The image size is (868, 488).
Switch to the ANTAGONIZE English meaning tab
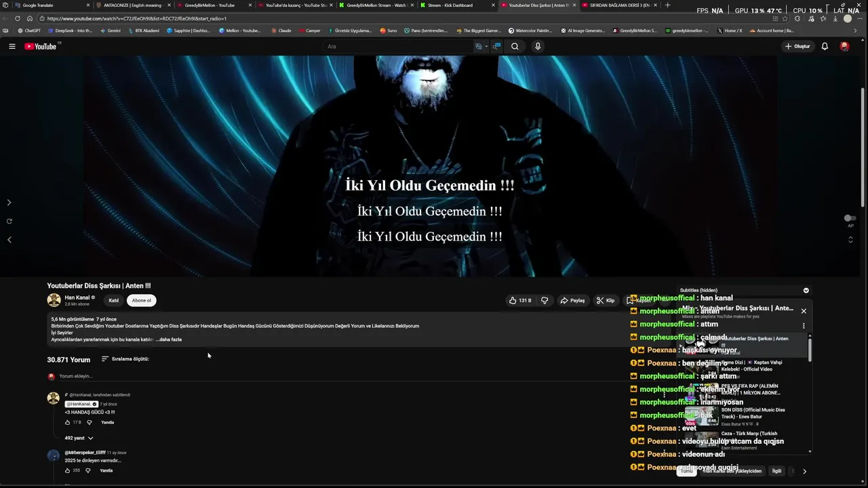(132, 5)
